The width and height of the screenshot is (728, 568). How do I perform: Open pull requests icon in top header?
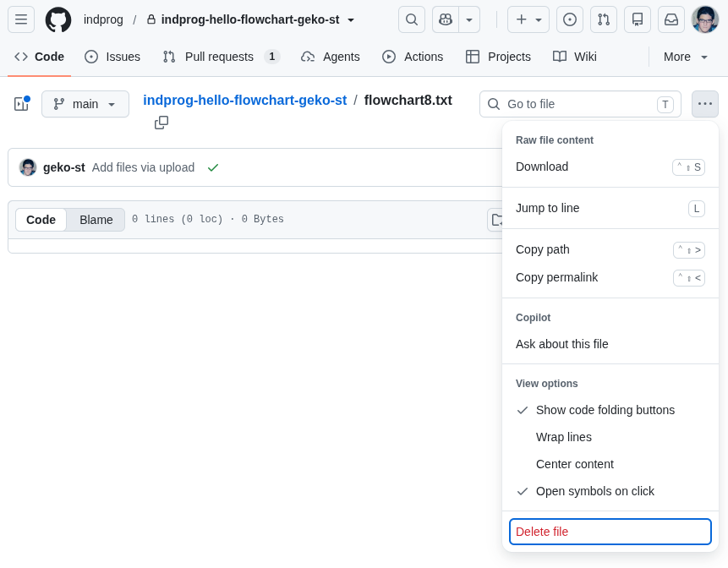pyautogui.click(x=604, y=19)
